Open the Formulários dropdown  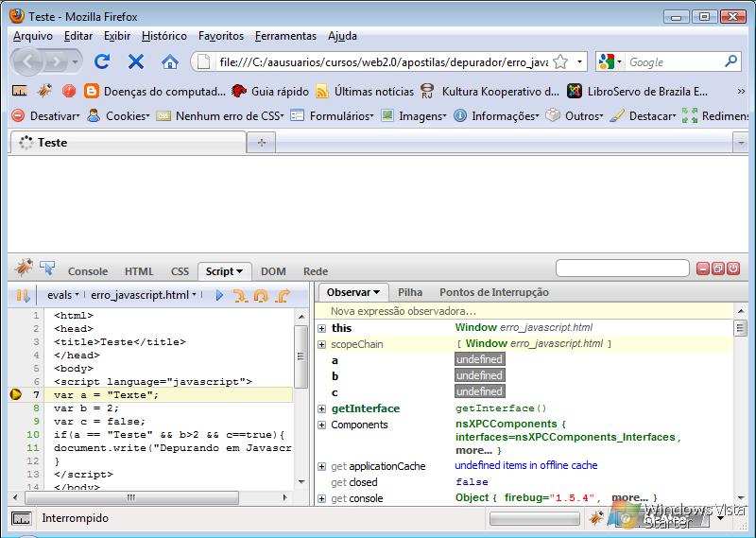[x=333, y=115]
